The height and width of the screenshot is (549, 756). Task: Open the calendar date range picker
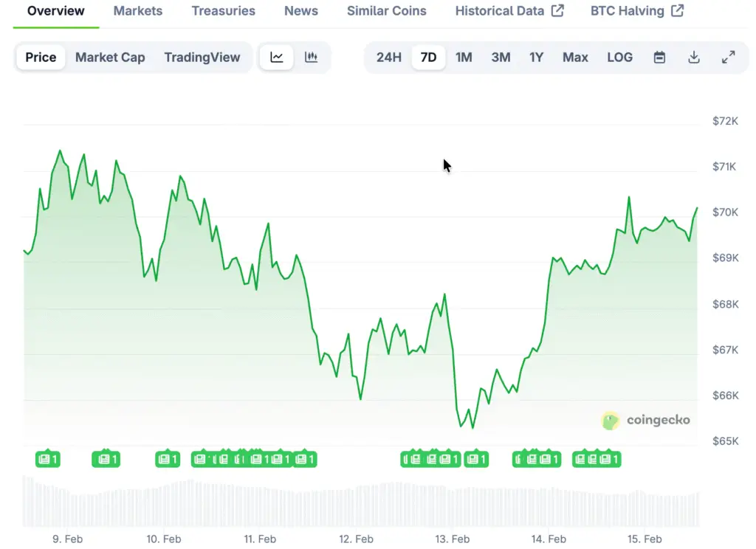click(x=659, y=58)
